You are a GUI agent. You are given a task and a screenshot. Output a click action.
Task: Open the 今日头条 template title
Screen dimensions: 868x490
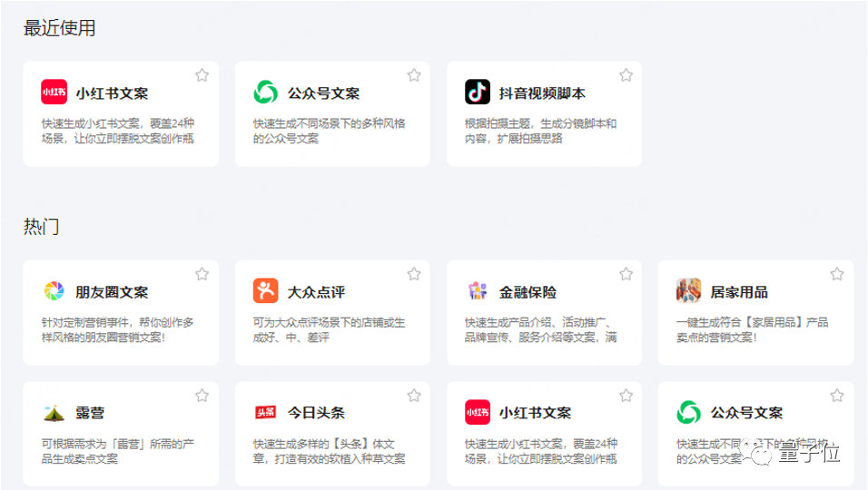316,413
